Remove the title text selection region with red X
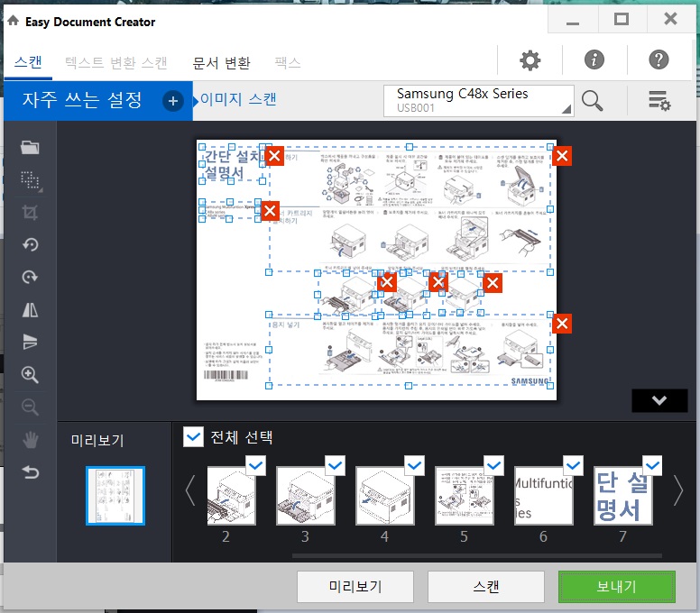Image resolution: width=700 pixels, height=613 pixels. [274, 156]
